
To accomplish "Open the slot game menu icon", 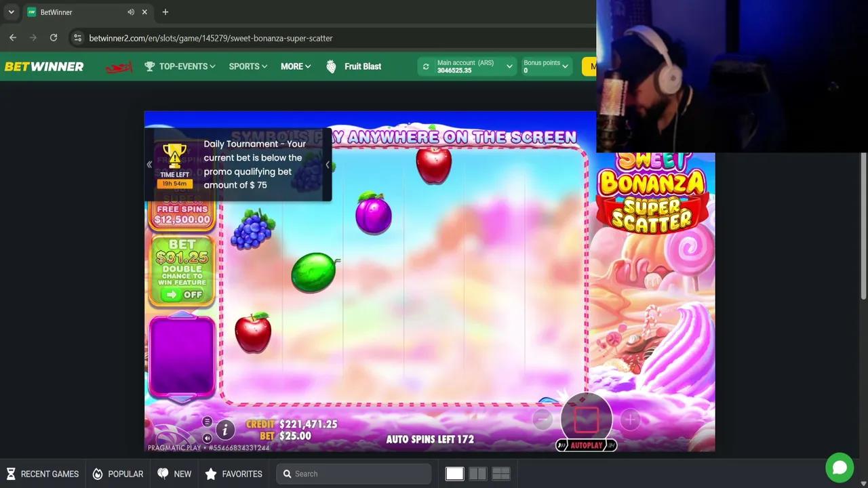I will click(x=207, y=422).
